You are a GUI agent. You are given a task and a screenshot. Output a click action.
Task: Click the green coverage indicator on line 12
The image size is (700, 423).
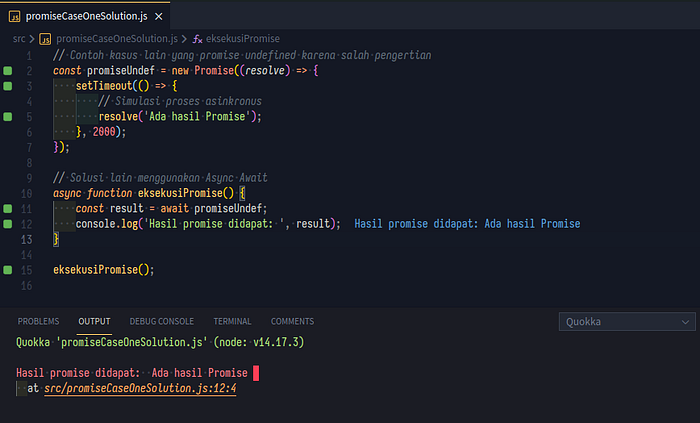(8, 224)
